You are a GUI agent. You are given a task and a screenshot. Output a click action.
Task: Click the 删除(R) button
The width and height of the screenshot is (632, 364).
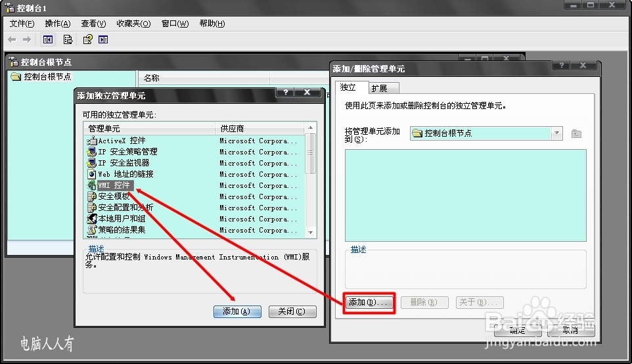pos(424,302)
